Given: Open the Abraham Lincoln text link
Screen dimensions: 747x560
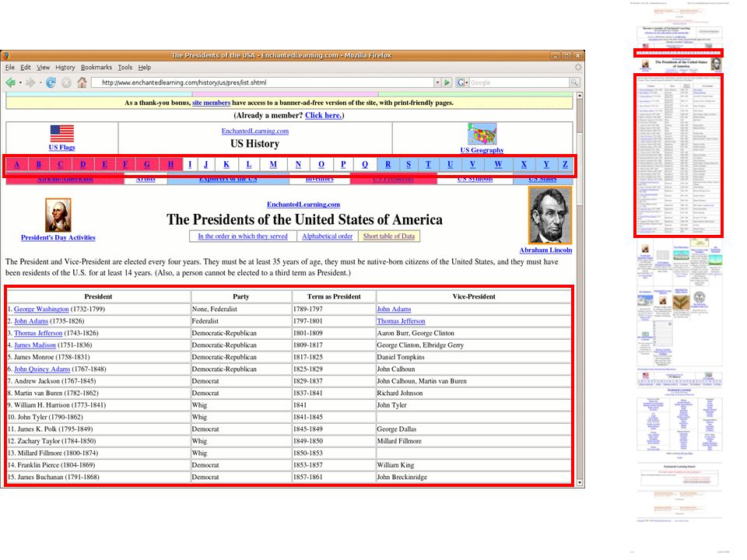Looking at the screenshot, I should pos(546,250).
